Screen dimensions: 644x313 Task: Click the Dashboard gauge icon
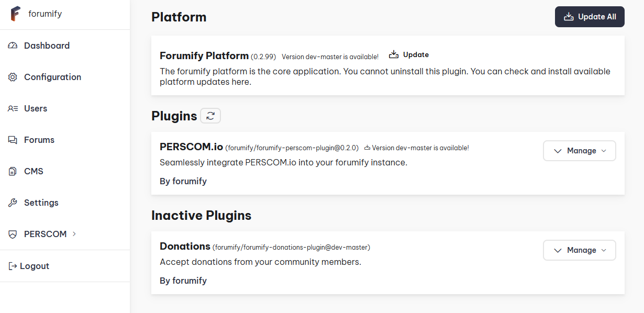pyautogui.click(x=13, y=46)
